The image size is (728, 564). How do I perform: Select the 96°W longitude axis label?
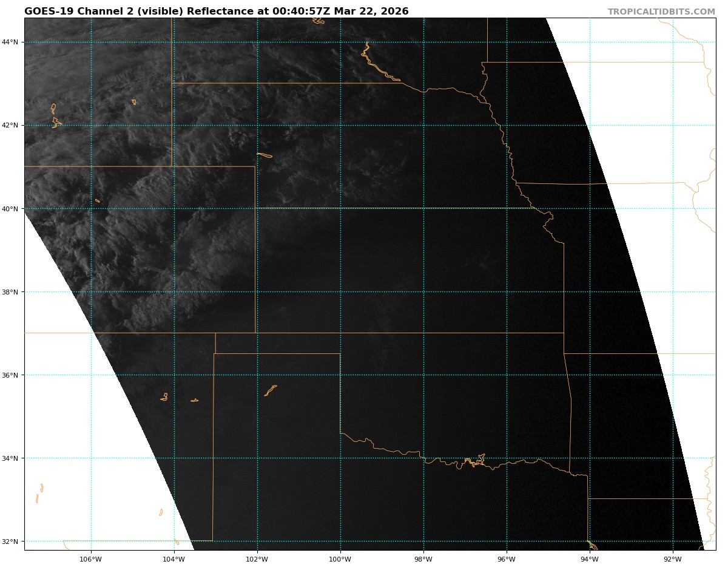click(x=507, y=559)
